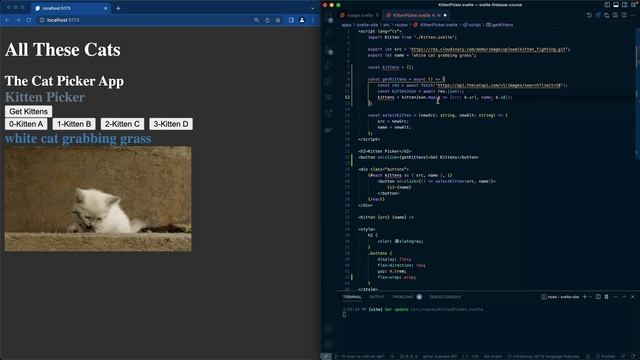This screenshot has height=360, width=640.
Task: Click the share icon in the browser toolbar
Action: [267, 20]
